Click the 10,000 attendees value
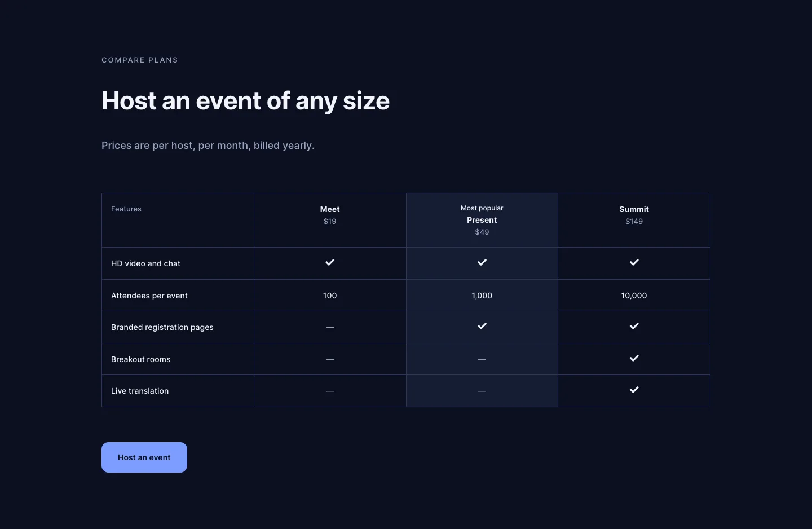The width and height of the screenshot is (812, 529). tap(634, 296)
